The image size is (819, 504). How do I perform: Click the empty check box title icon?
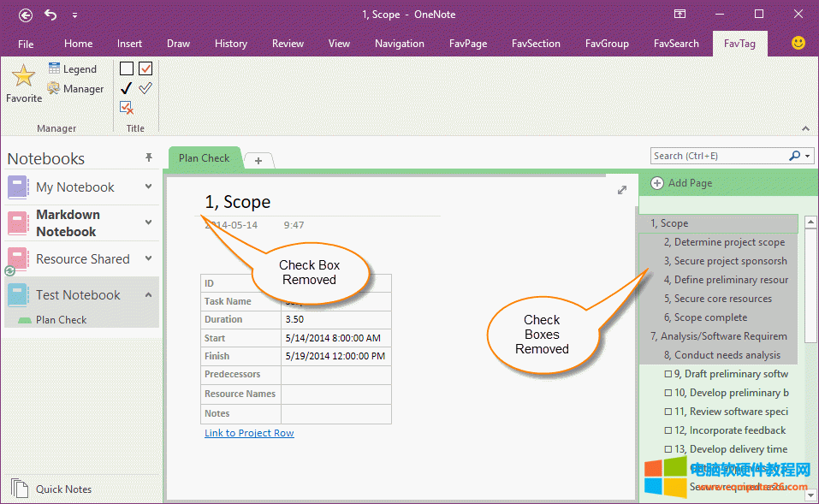(126, 68)
